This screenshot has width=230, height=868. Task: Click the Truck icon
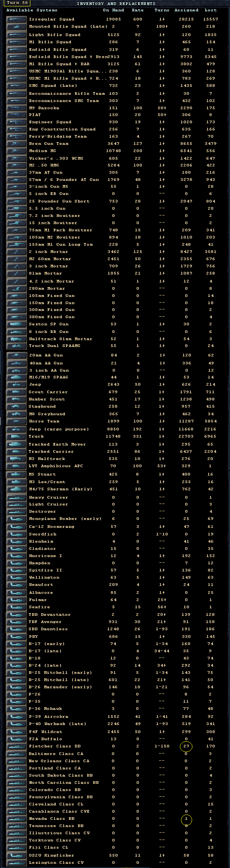pyautogui.click(x=17, y=436)
